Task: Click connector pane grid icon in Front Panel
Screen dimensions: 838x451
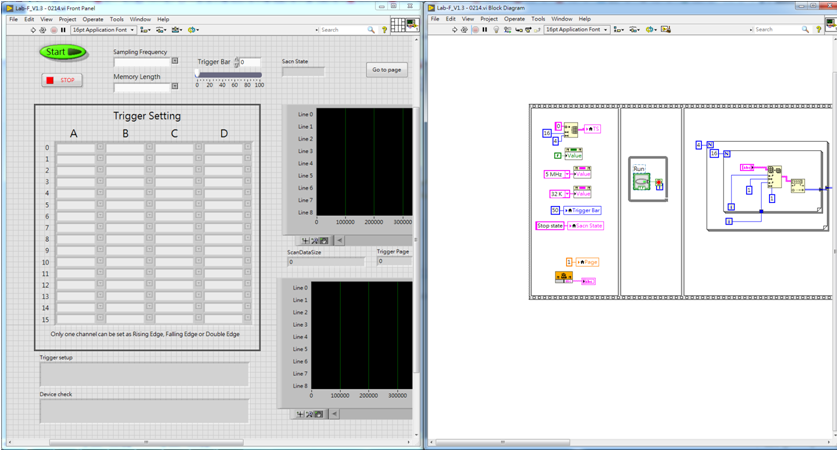Action: (x=398, y=25)
